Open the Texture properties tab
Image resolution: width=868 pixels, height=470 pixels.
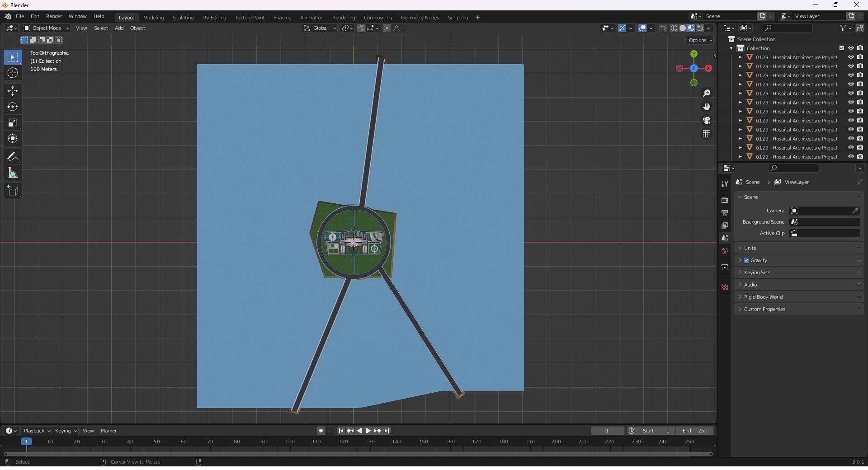(x=725, y=287)
